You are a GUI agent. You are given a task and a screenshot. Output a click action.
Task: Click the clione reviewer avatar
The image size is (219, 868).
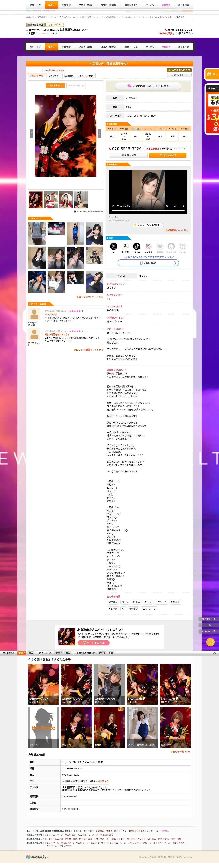pos(34,335)
